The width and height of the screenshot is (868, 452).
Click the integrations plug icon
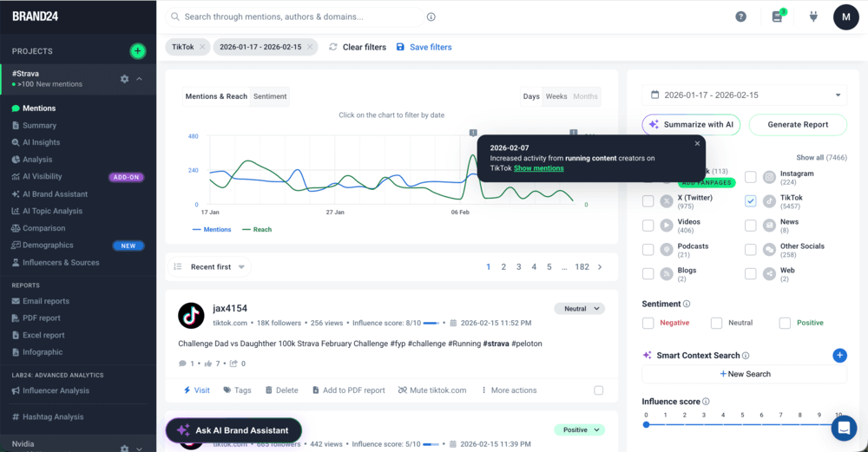(x=814, y=16)
